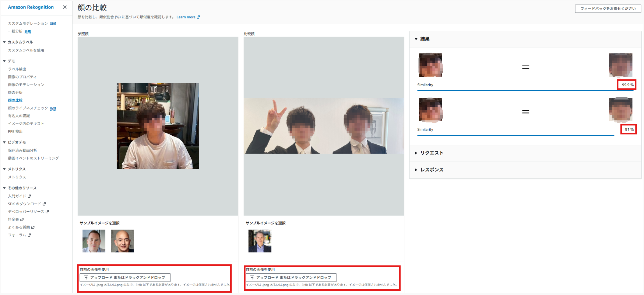The image size is (644, 295).
Task: Open 顔のライブネスチェック demo
Action: click(x=28, y=108)
